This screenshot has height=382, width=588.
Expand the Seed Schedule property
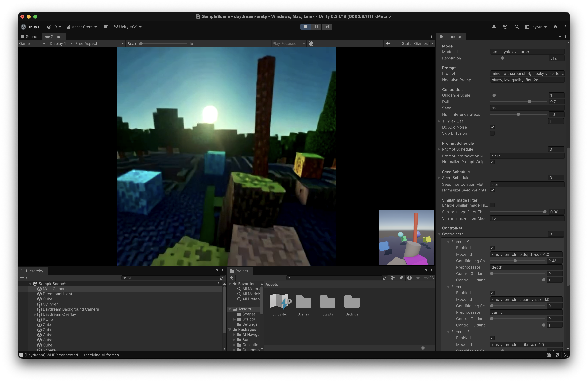439,178
